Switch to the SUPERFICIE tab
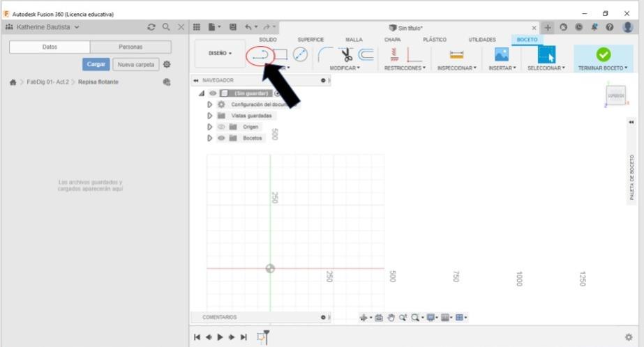Image resolution: width=644 pixels, height=347 pixels. click(x=310, y=40)
